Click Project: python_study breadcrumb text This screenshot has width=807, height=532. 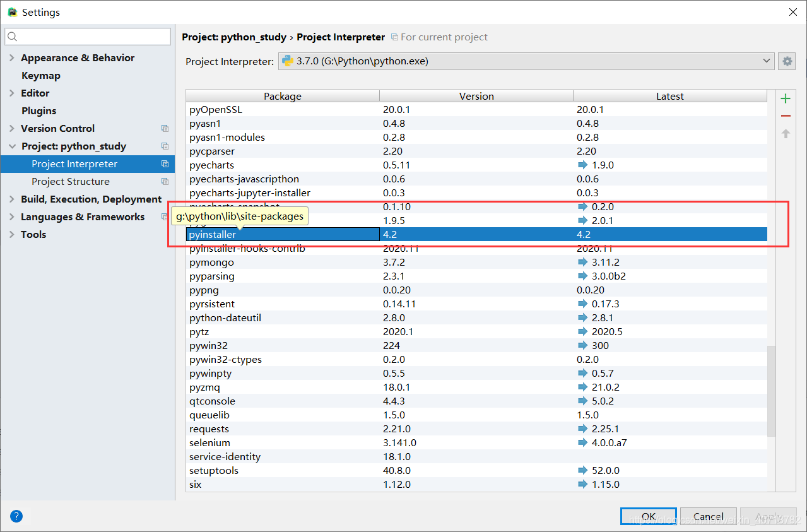(x=234, y=37)
